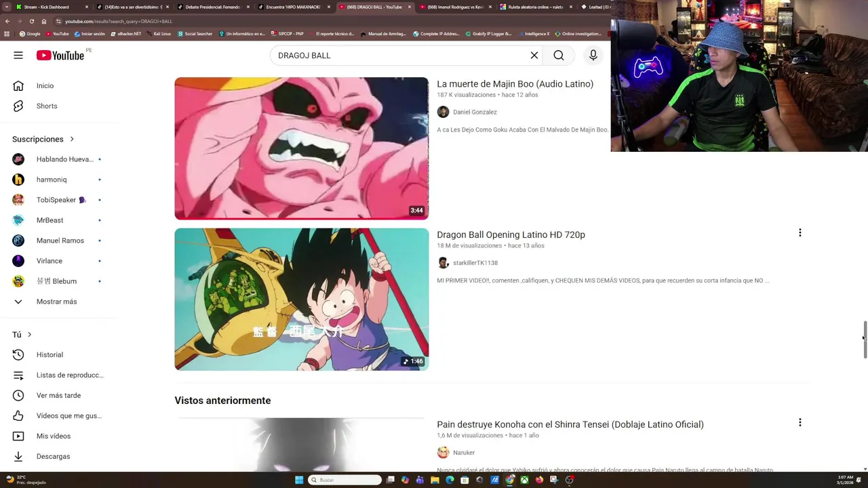Start voice search with microphone icon
The width and height of the screenshot is (868, 488).
[593, 56]
